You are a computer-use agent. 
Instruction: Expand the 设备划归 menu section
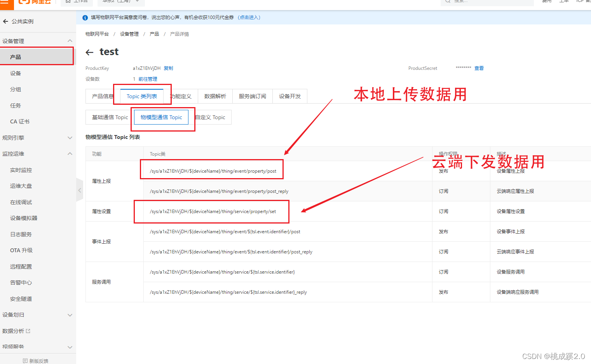tap(70, 315)
